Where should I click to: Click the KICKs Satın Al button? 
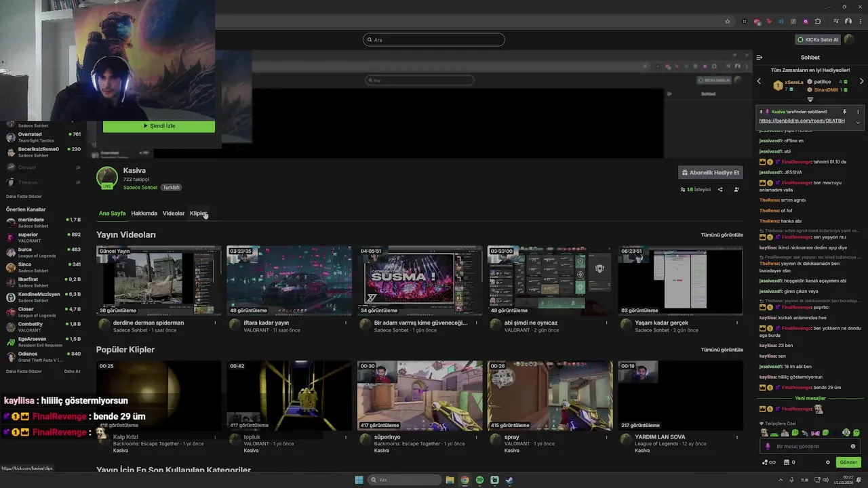[818, 39]
